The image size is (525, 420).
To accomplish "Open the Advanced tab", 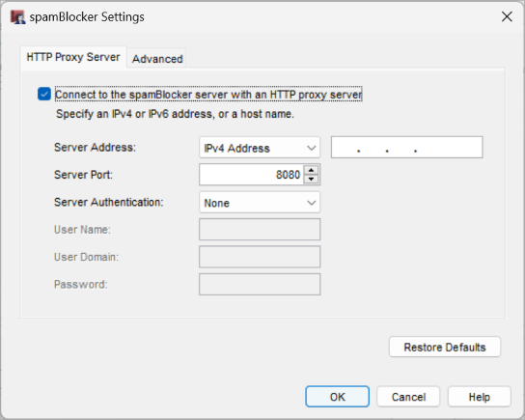I will (x=157, y=59).
